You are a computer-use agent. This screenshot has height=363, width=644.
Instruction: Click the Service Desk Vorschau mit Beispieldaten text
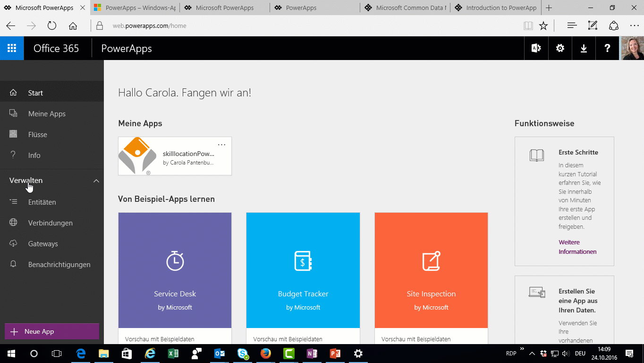coord(160,339)
